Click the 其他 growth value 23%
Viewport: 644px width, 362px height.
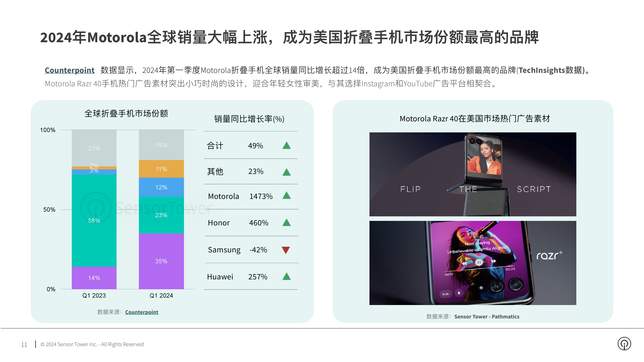(256, 171)
